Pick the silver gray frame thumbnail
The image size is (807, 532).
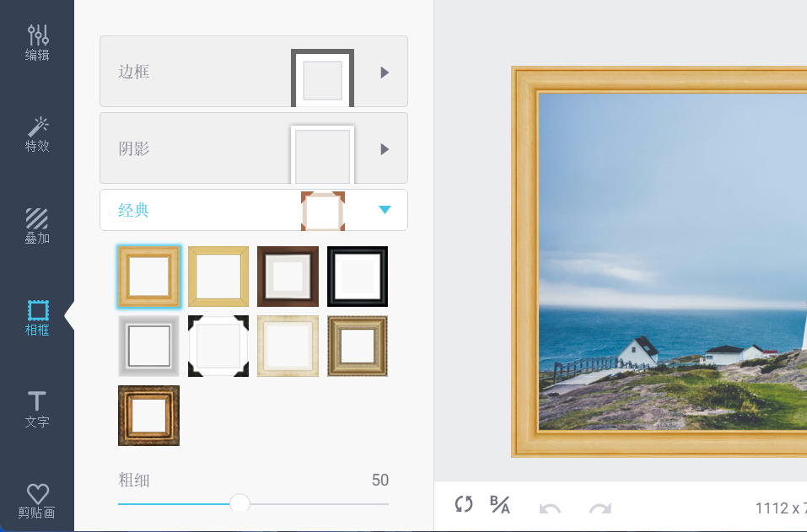(x=148, y=346)
